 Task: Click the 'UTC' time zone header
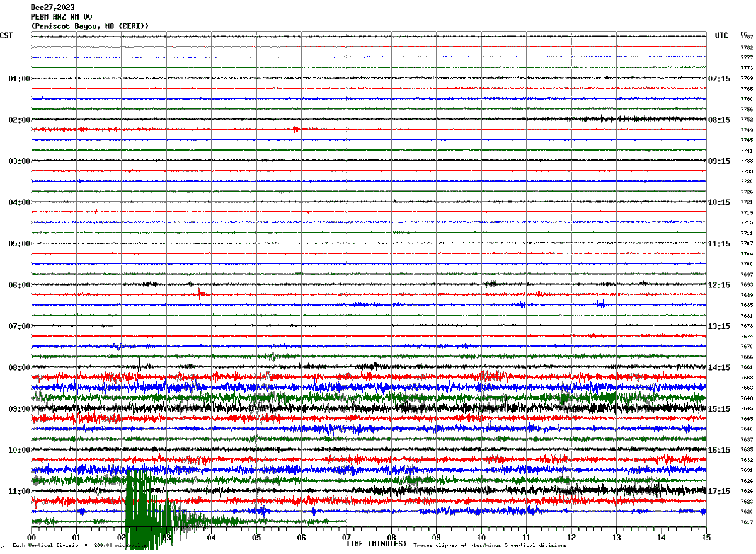[x=721, y=36]
